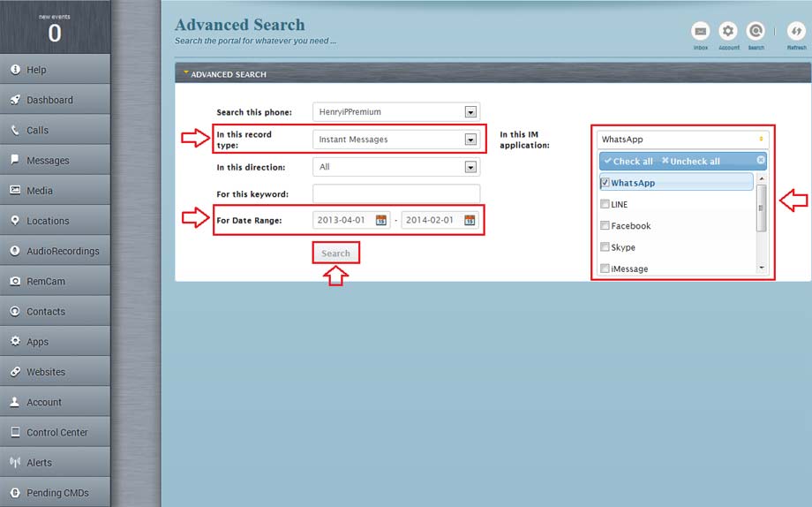Check the iMessage checkbox
Viewport: 812px width, 507px height.
pyautogui.click(x=605, y=268)
